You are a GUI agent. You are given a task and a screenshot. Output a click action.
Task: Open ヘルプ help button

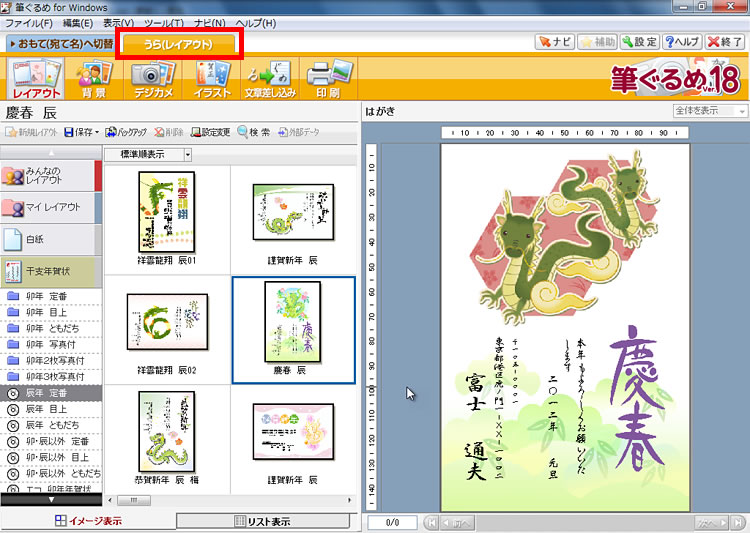pos(682,42)
